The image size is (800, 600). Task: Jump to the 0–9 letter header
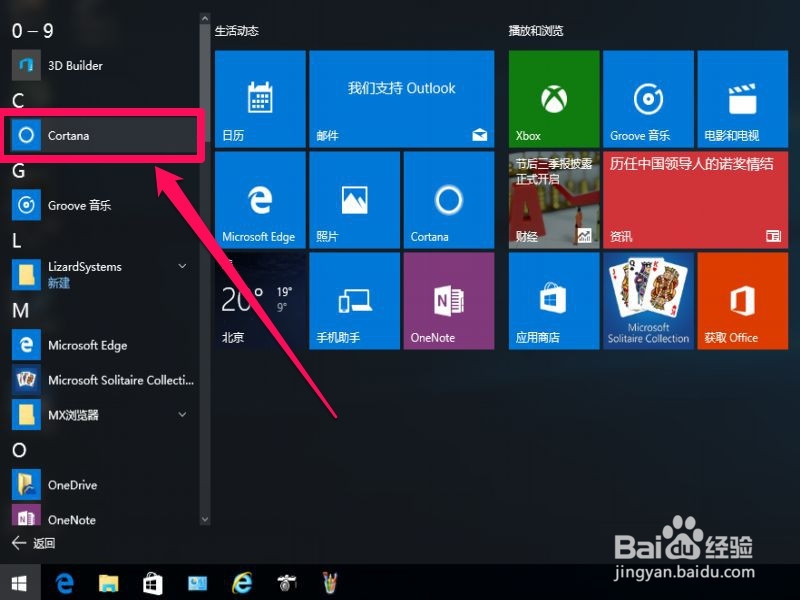tap(33, 31)
